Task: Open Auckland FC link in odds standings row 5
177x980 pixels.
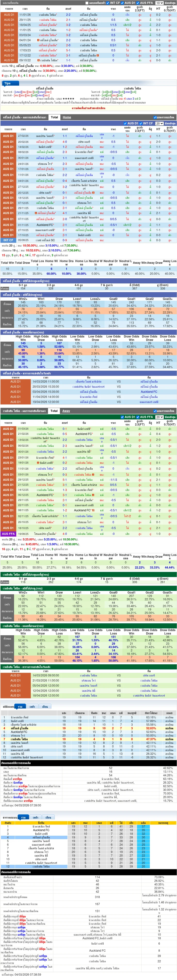Action: click(19, 731)
